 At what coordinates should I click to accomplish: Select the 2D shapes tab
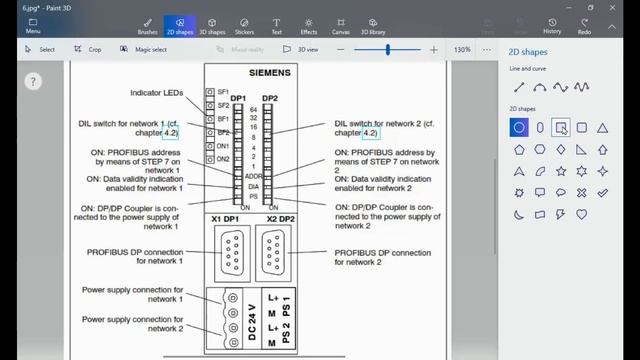pyautogui.click(x=180, y=27)
